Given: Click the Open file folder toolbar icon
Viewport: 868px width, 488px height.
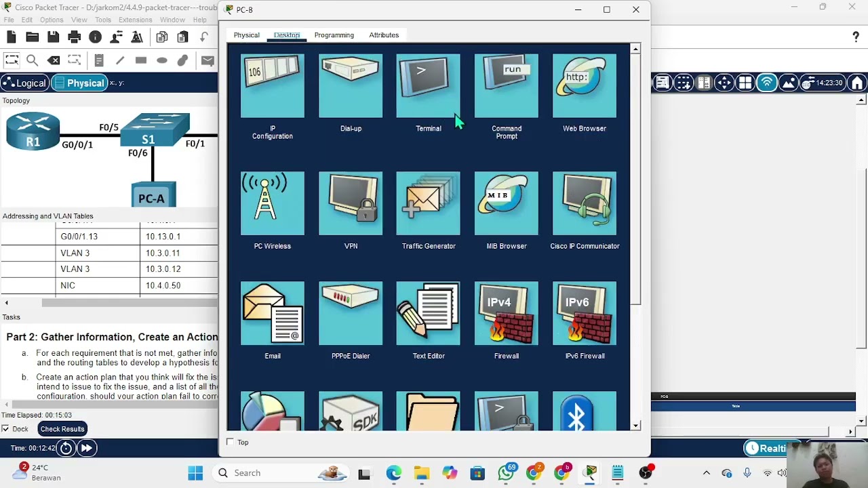Looking at the screenshot, I should [x=32, y=37].
